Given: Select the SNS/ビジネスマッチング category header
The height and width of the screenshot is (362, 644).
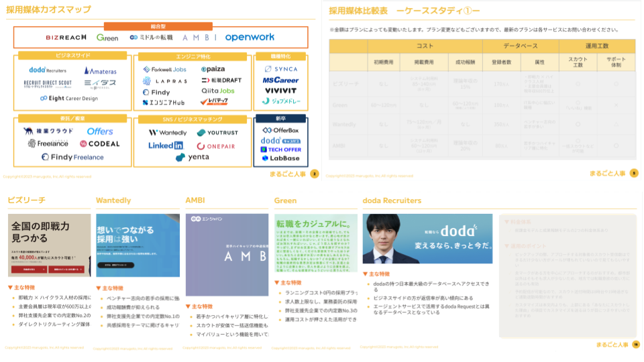Looking at the screenshot, I should coord(193,119).
